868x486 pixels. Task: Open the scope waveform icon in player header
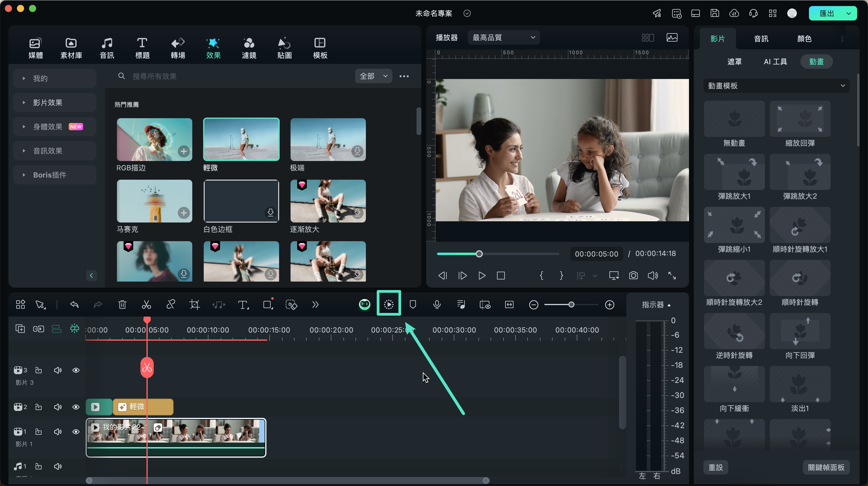(x=672, y=37)
